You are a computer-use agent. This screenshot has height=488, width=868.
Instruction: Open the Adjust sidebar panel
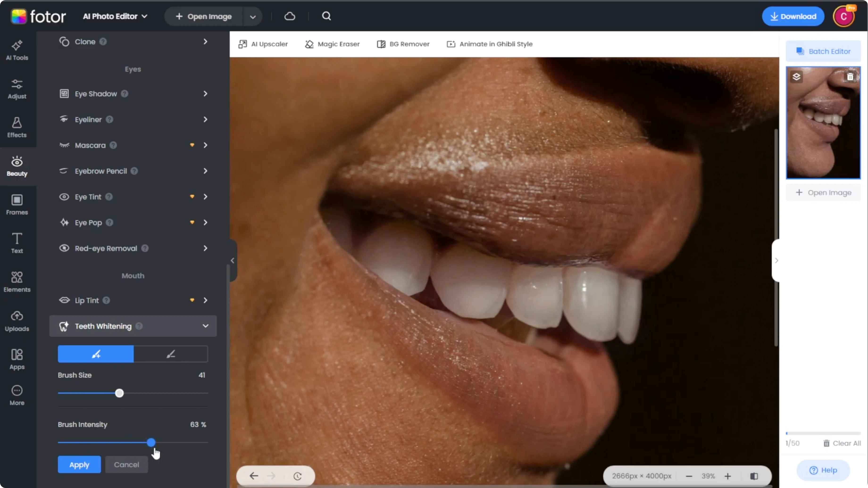tap(17, 89)
